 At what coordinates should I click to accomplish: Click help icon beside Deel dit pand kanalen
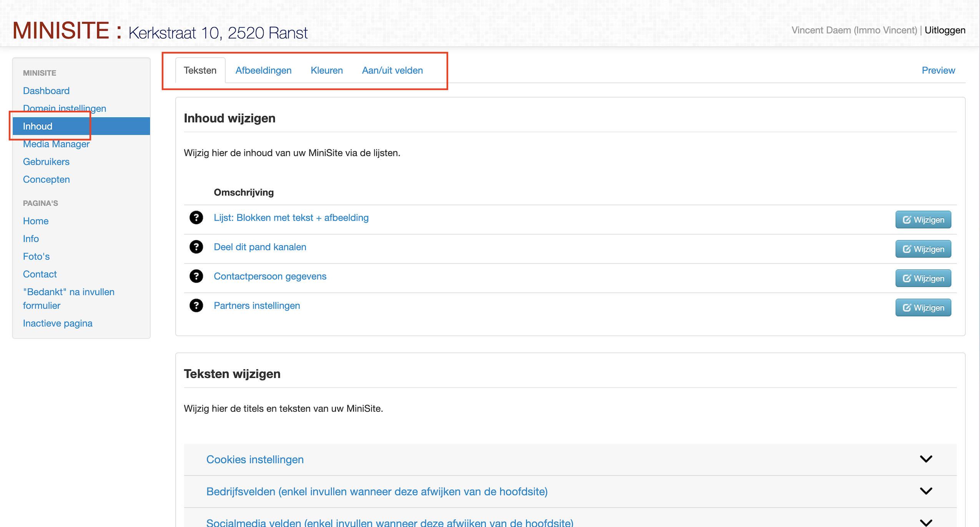coord(196,247)
